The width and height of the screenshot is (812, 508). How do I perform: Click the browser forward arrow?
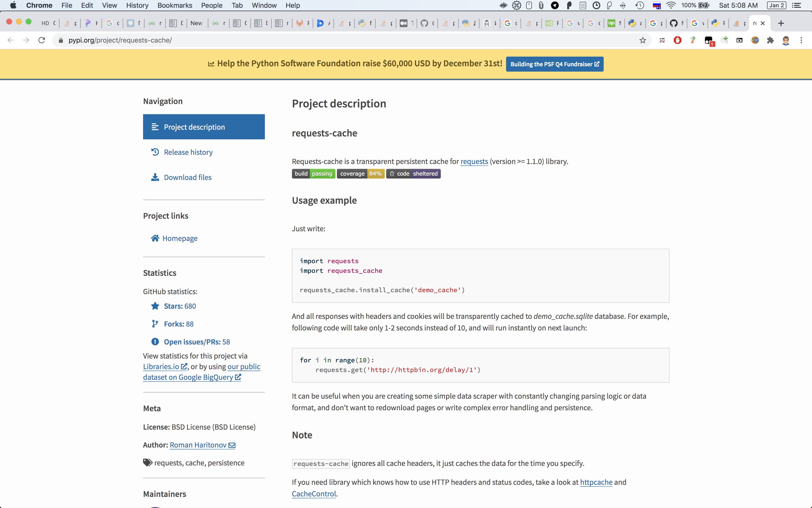click(26, 40)
